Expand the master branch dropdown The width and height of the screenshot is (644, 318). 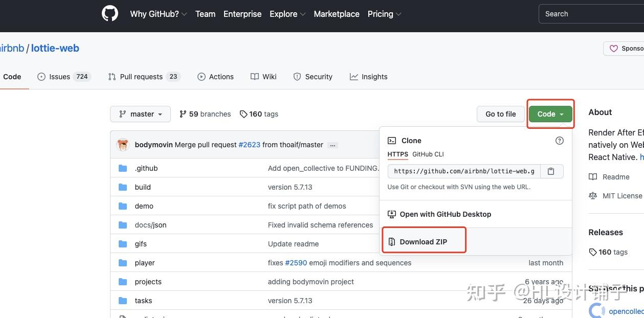point(140,114)
